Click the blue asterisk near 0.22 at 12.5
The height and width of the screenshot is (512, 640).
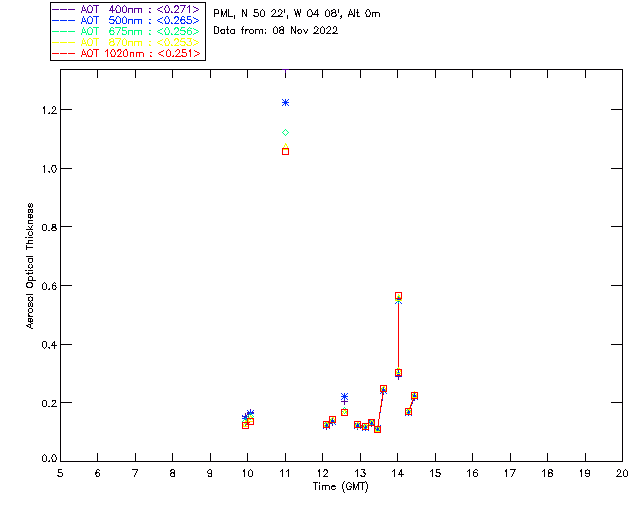click(x=344, y=396)
